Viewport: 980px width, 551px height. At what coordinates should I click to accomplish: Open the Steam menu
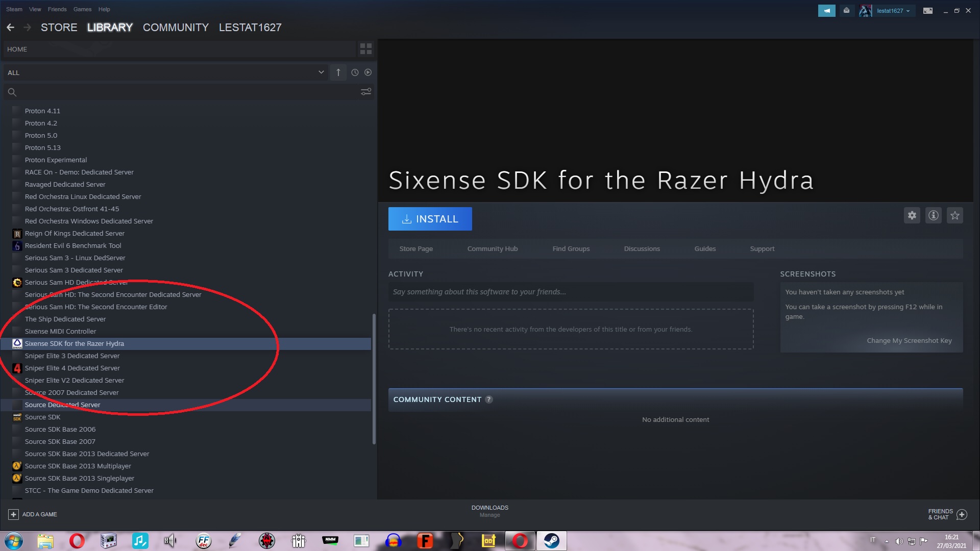[14, 9]
